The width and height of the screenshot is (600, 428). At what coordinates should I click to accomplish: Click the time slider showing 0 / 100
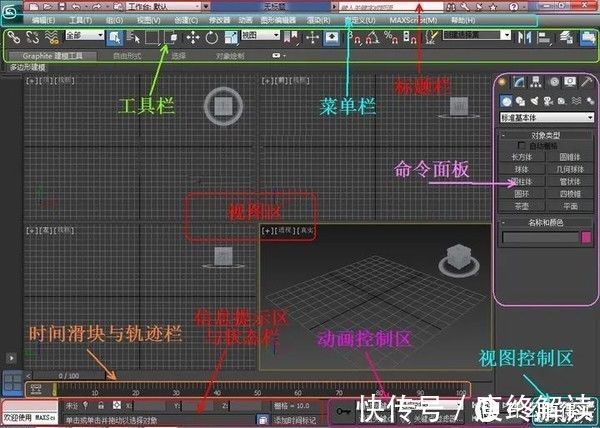click(68, 376)
